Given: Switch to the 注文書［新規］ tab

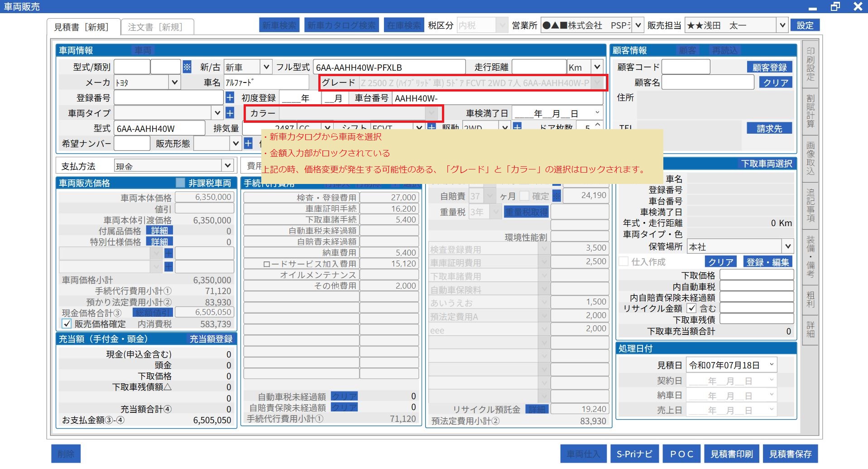Looking at the screenshot, I should (x=155, y=27).
